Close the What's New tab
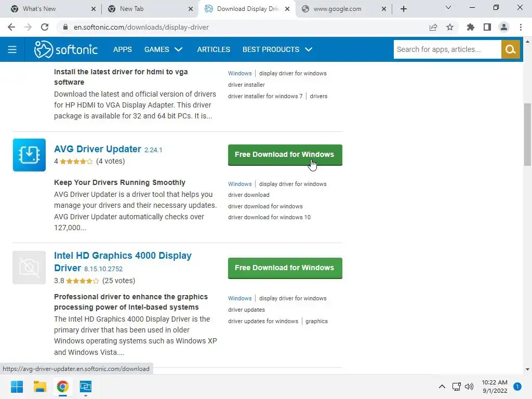This screenshot has height=399, width=532. click(x=94, y=9)
